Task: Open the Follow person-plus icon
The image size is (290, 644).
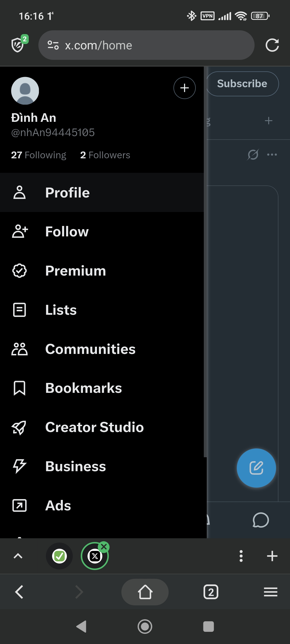Action: click(x=20, y=231)
